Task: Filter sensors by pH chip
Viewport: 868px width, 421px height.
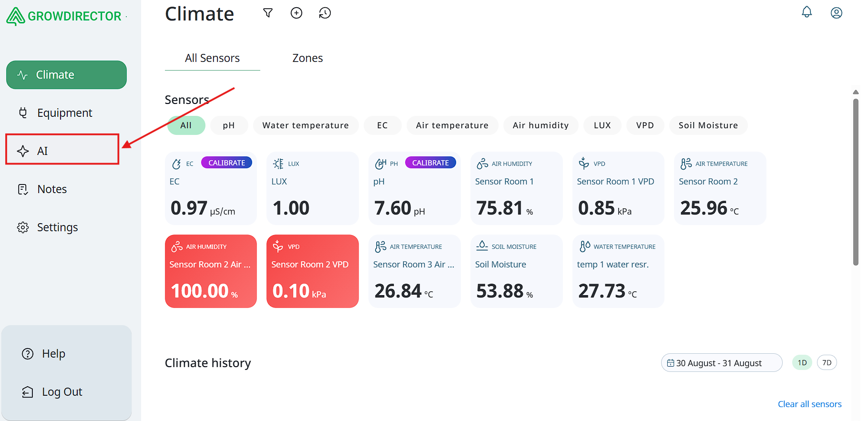Action: coord(229,125)
